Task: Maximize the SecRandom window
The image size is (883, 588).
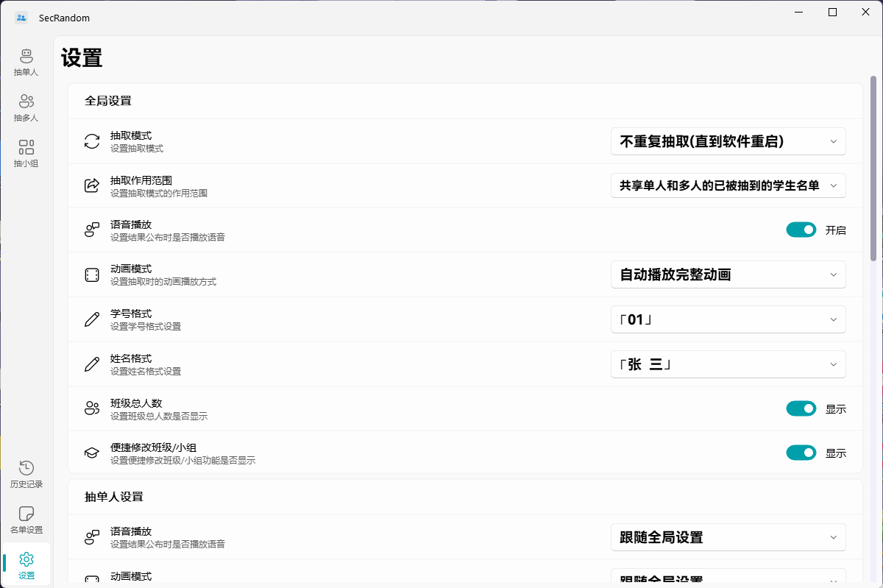Action: 832,13
